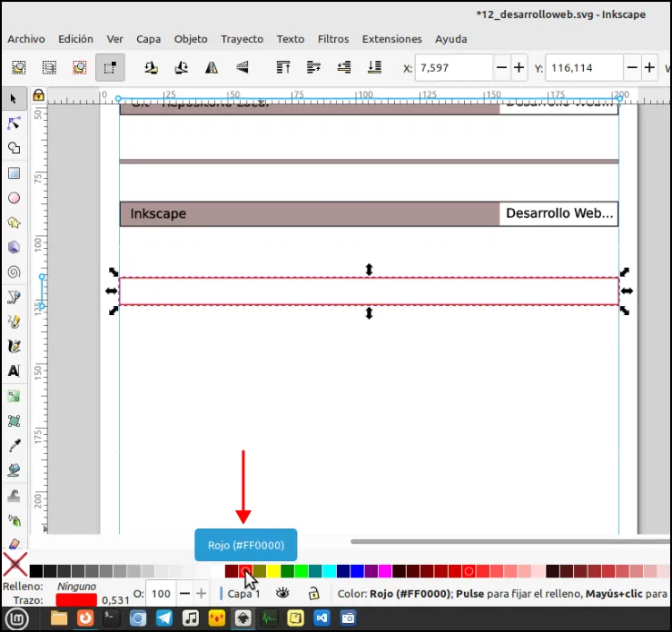Open the Trayecto menu
Image resolution: width=672 pixels, height=632 pixels.
point(242,39)
